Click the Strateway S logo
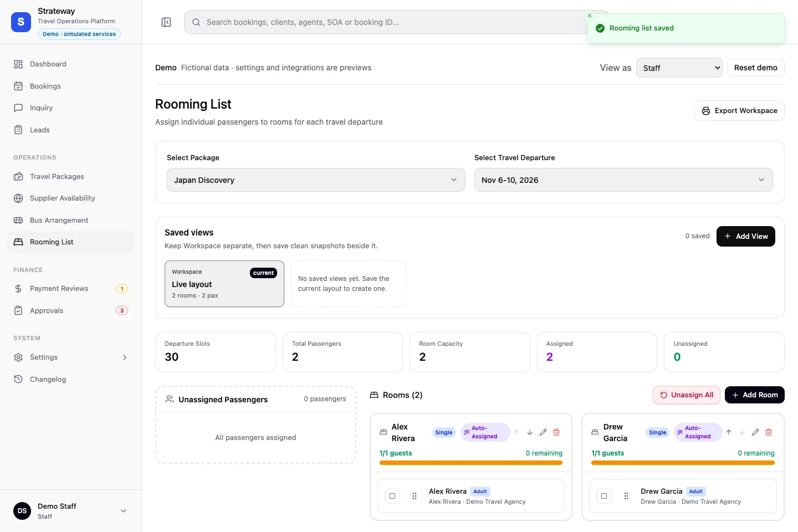798x532 pixels. 21,22
